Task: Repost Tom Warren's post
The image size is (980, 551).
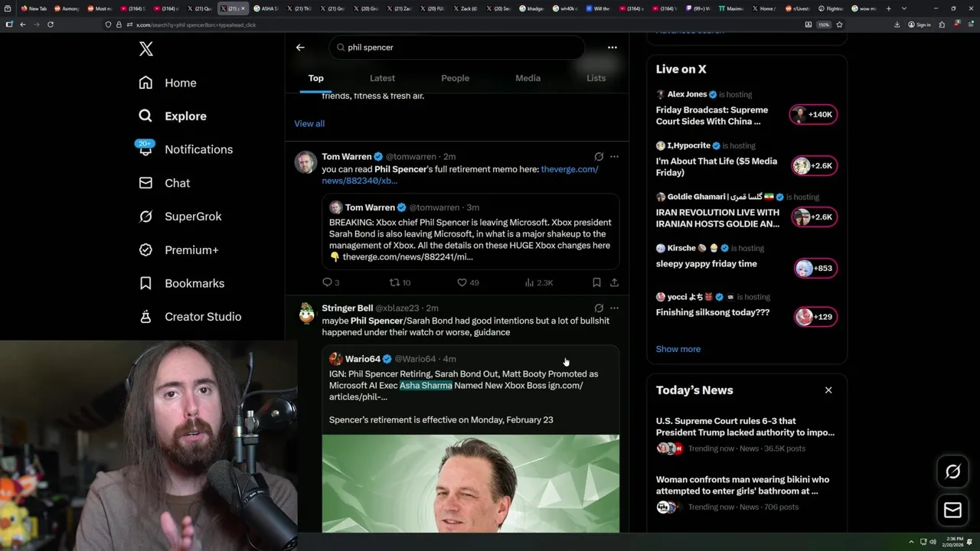Action: coord(400,282)
